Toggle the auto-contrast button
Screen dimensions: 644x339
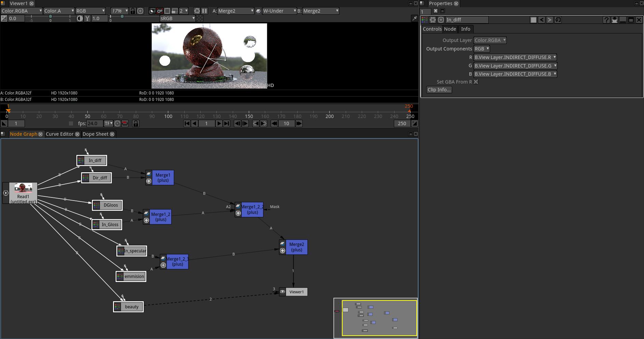(80, 18)
